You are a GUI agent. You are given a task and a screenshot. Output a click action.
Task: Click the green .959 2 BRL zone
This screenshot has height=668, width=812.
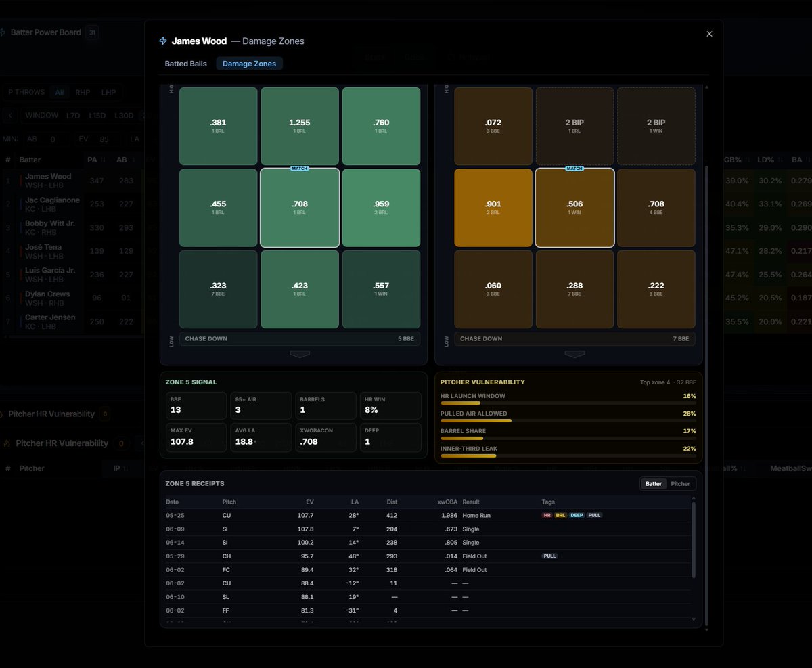click(x=381, y=208)
